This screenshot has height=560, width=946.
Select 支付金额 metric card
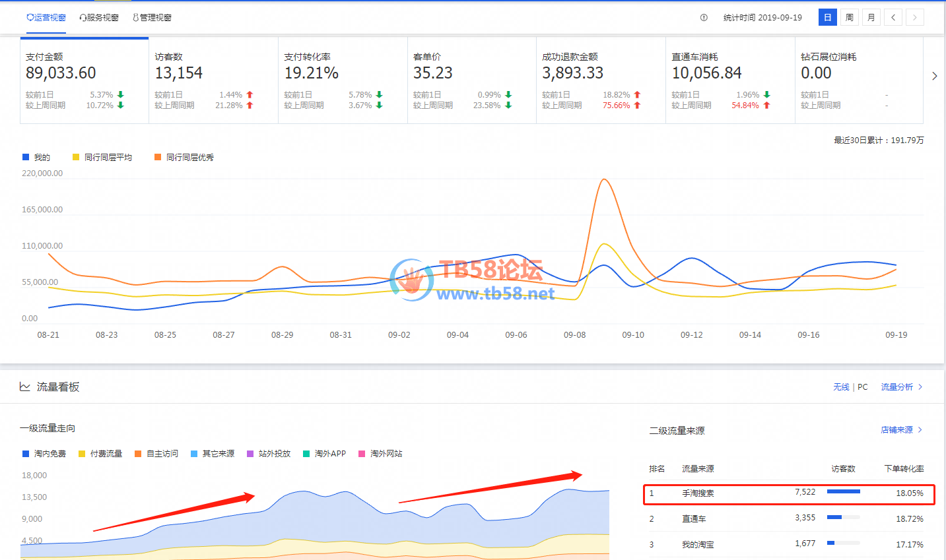(84, 80)
